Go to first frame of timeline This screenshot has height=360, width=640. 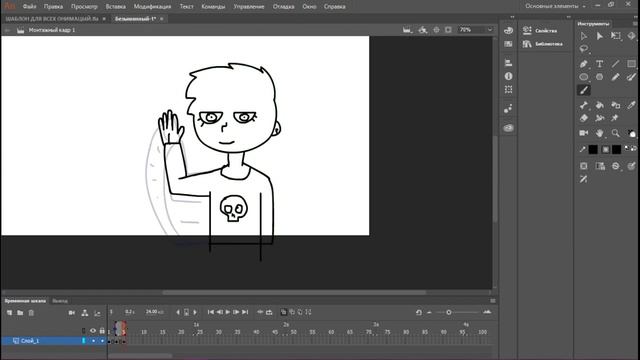point(211,312)
